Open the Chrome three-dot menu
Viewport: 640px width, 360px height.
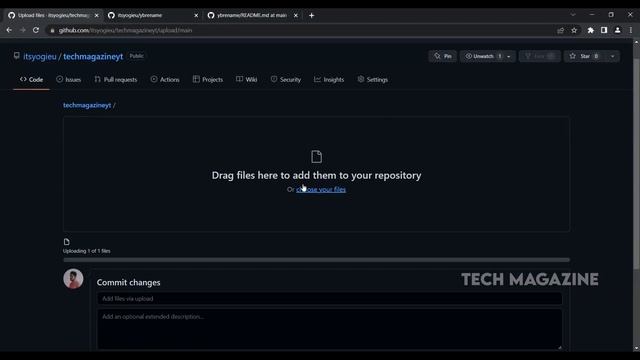tap(631, 30)
